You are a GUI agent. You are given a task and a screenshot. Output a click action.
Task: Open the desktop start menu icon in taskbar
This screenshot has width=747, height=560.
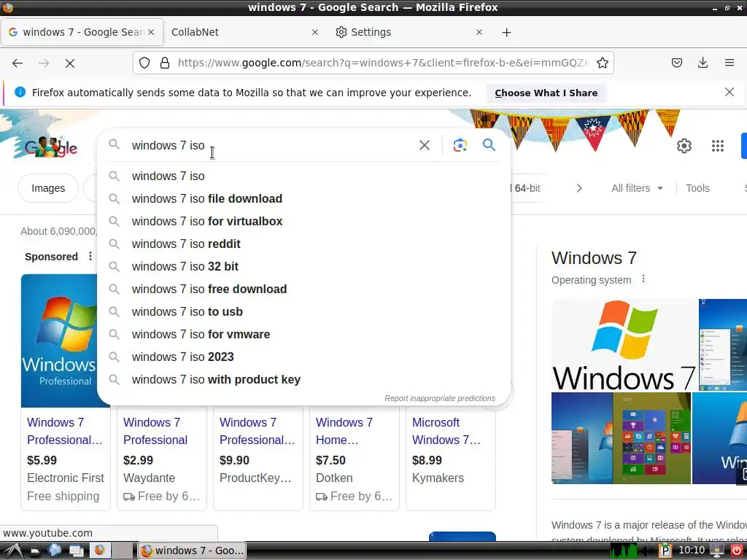click(12, 551)
